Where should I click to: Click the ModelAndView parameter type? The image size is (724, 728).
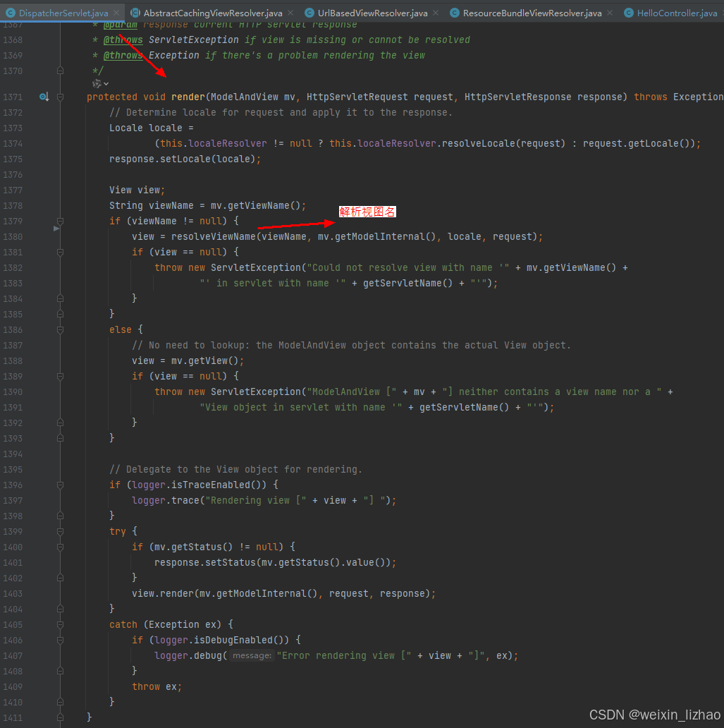pos(245,97)
